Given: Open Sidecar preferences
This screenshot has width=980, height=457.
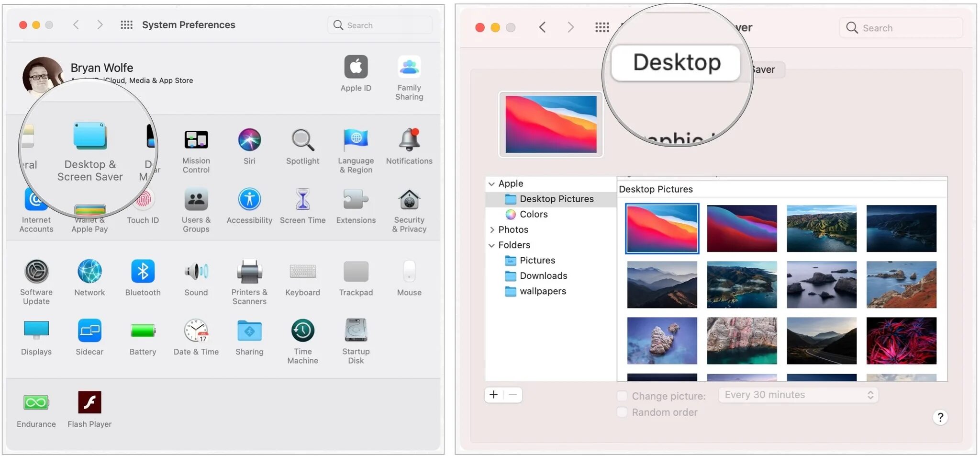Looking at the screenshot, I should tap(89, 337).
